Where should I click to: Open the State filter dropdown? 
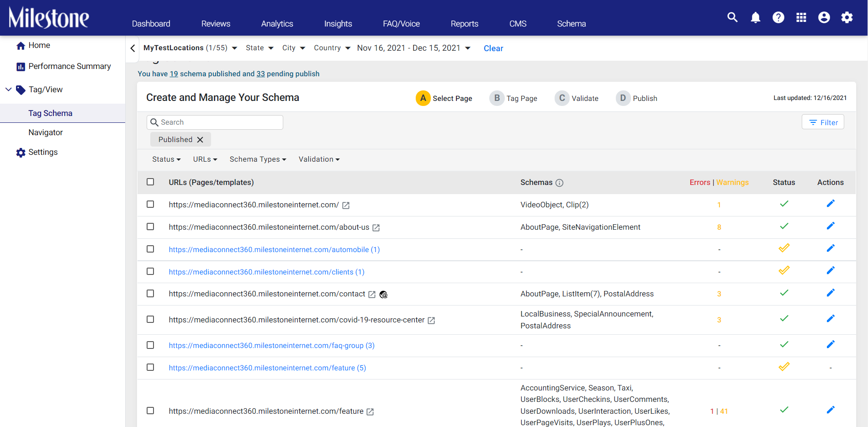259,48
